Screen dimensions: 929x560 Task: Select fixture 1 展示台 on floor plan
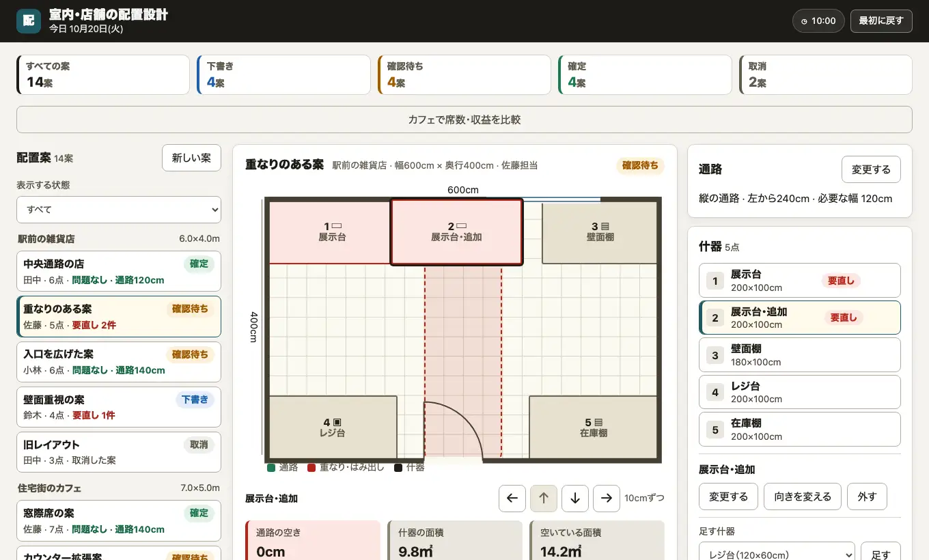330,232
